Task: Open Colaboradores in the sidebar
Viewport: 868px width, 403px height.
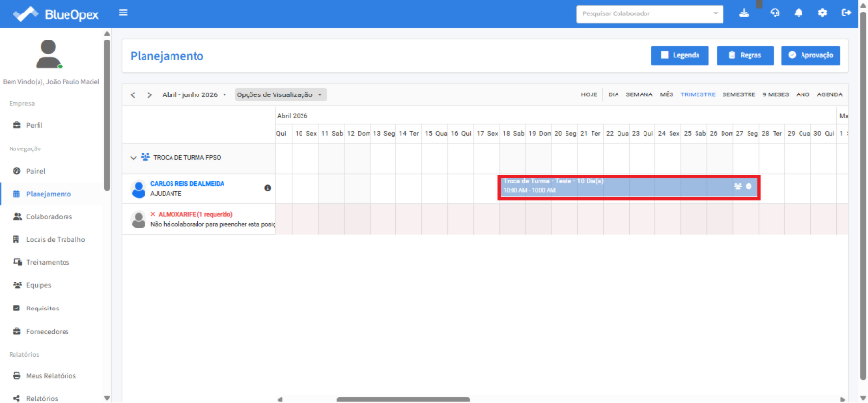Action: pos(49,217)
